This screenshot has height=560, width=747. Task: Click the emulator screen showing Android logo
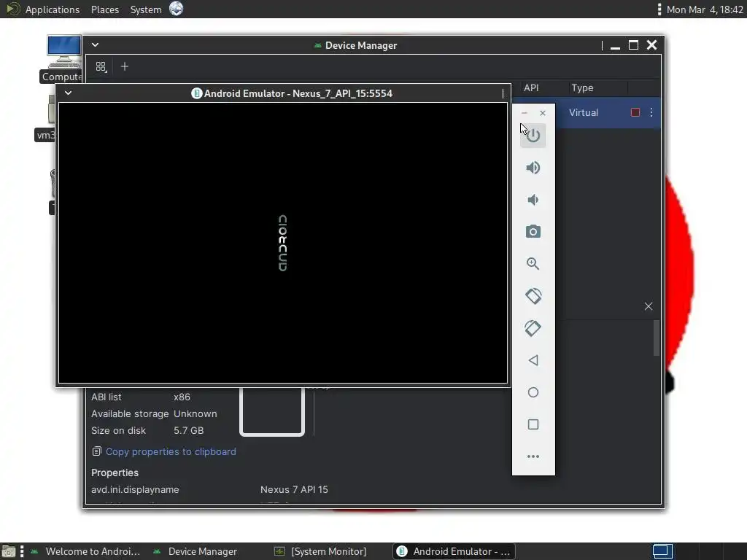click(x=283, y=243)
